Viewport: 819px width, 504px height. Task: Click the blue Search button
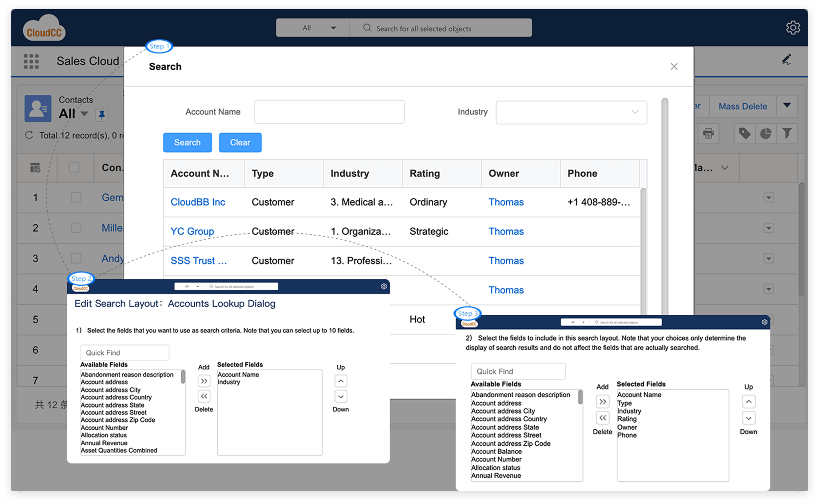(x=187, y=143)
